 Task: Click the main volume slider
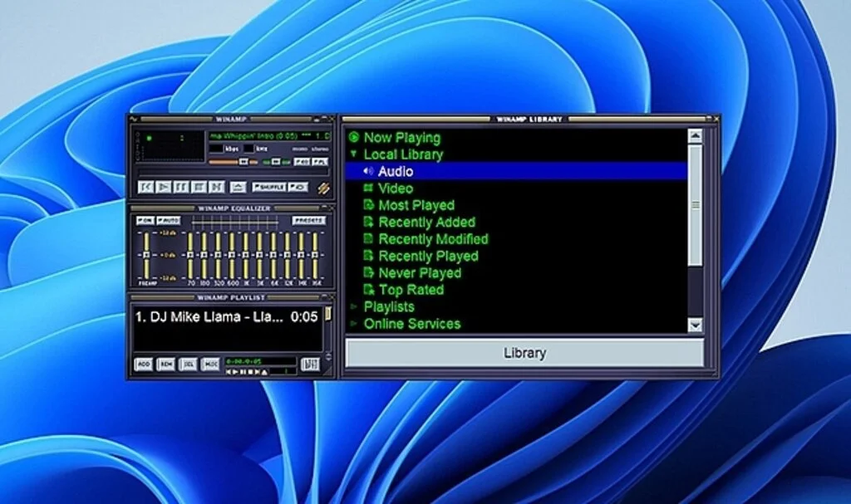[234, 162]
